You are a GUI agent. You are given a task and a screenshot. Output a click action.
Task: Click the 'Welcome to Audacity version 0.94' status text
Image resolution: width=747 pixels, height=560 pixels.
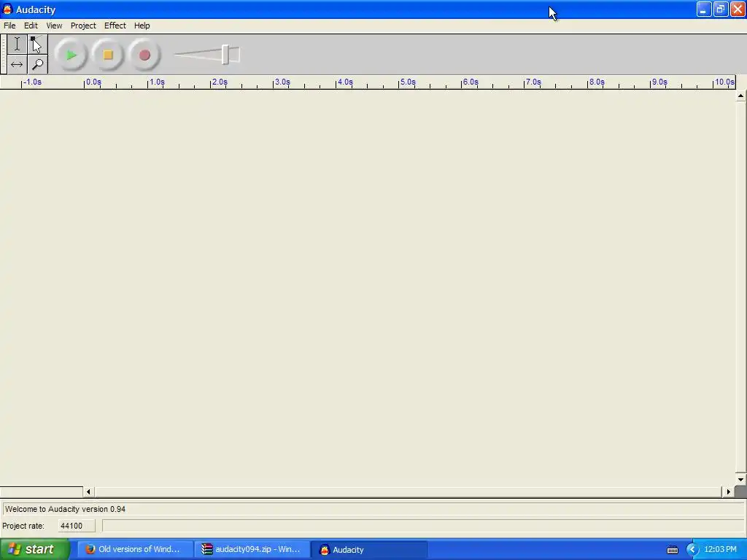pos(65,509)
